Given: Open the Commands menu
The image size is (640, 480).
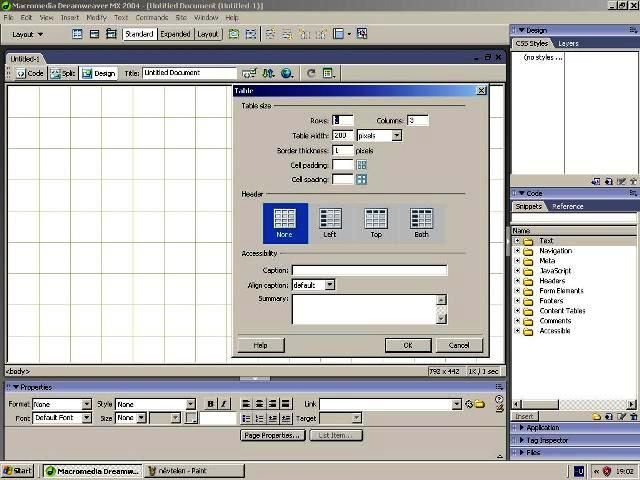Looking at the screenshot, I should [152, 17].
